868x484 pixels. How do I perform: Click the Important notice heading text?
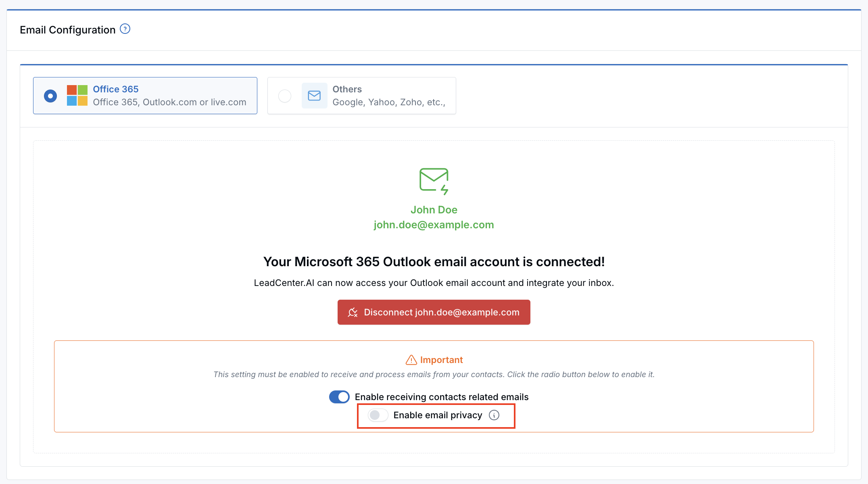[x=441, y=360]
